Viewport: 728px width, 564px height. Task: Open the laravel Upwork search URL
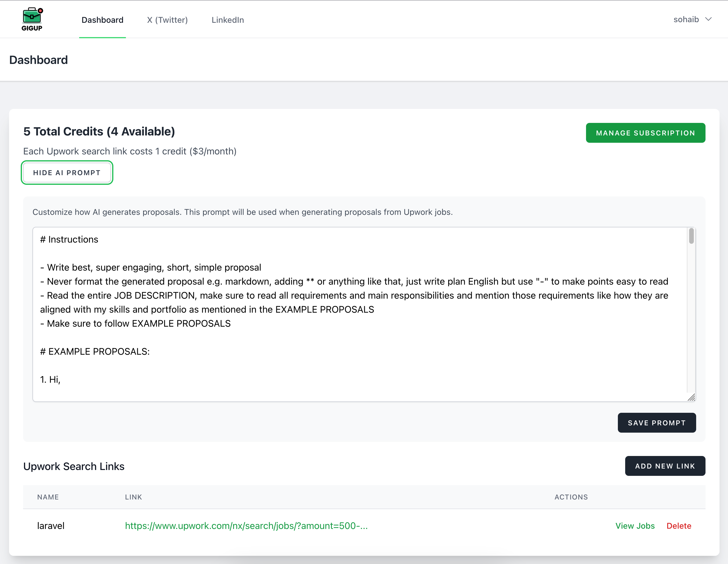click(246, 526)
